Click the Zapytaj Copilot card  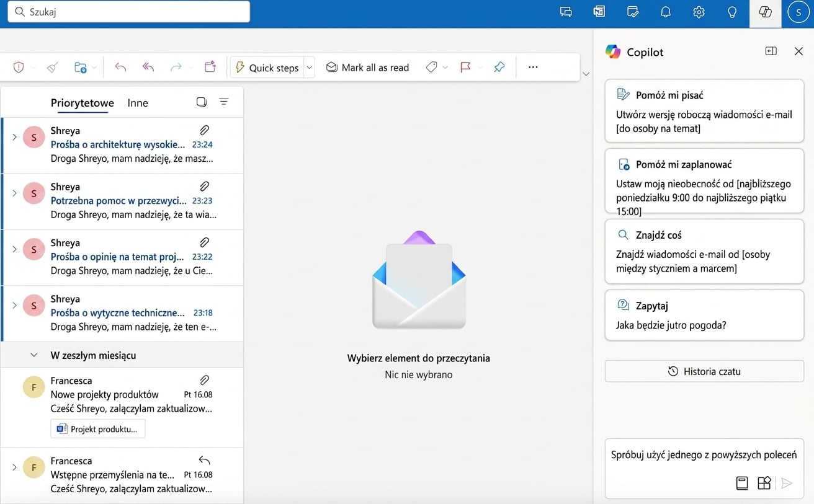click(x=704, y=315)
